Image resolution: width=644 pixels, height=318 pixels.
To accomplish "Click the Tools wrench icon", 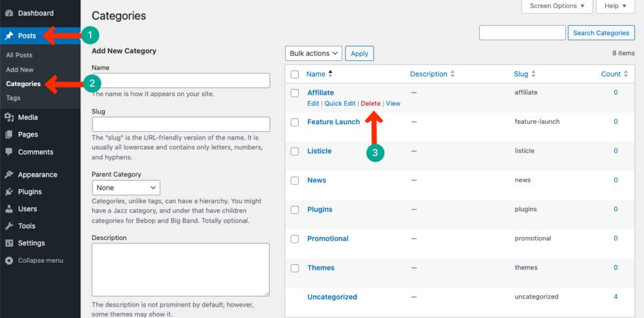I will click(9, 226).
